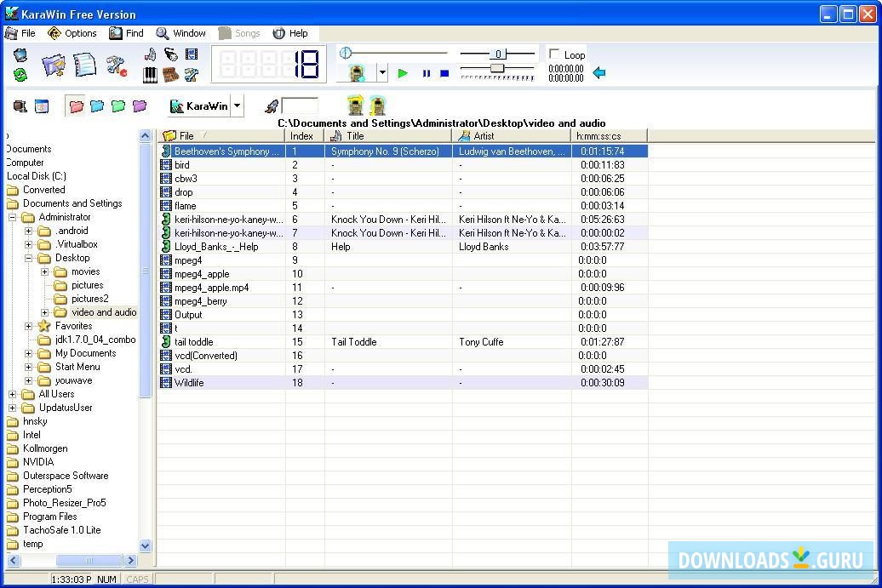The image size is (882, 588).
Task: Click the tempo slider thumb
Action: coord(496,68)
